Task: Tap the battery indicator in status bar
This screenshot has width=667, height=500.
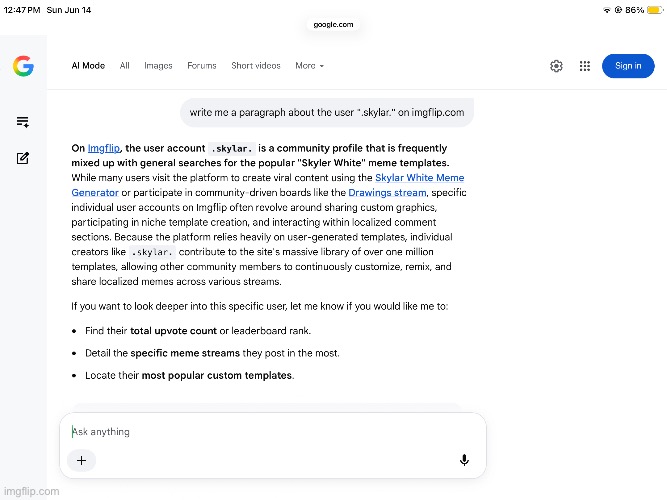Action: [x=655, y=10]
